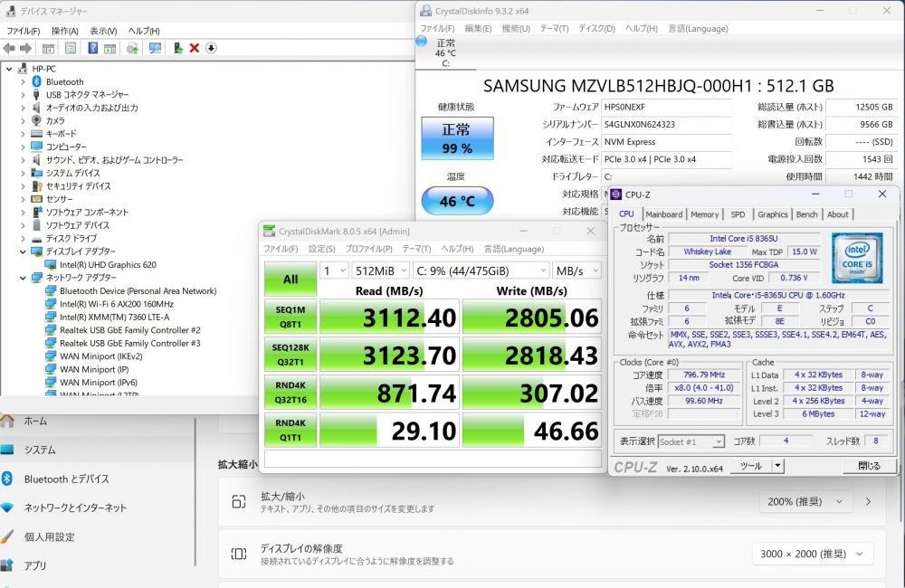Click the blue question mark Help icon
The height and width of the screenshot is (588, 905).
92,49
